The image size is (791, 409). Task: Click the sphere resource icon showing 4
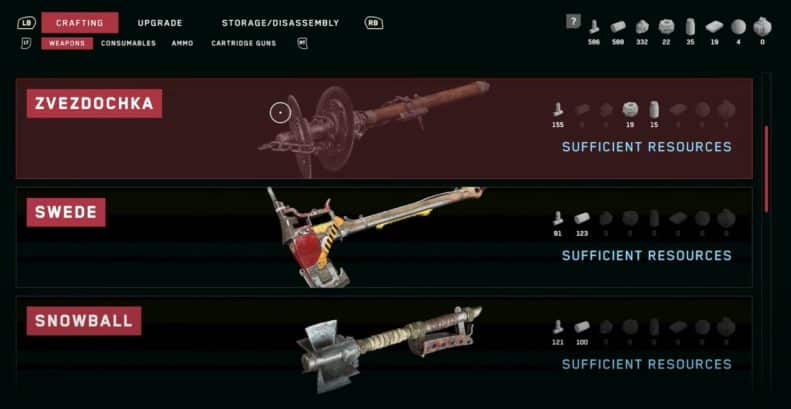click(x=739, y=27)
